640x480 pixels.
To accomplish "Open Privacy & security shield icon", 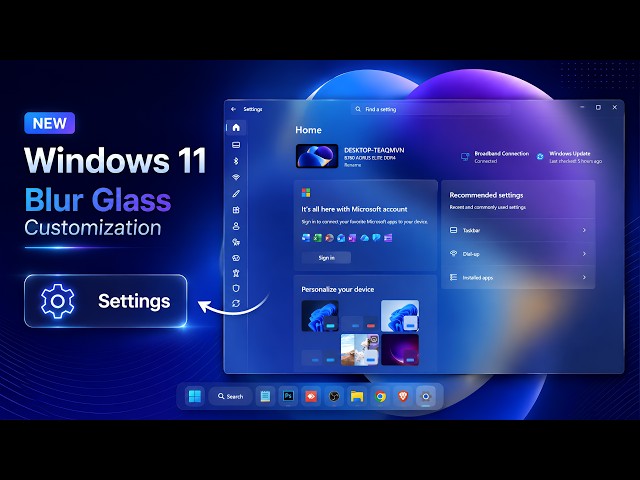I will tap(236, 288).
